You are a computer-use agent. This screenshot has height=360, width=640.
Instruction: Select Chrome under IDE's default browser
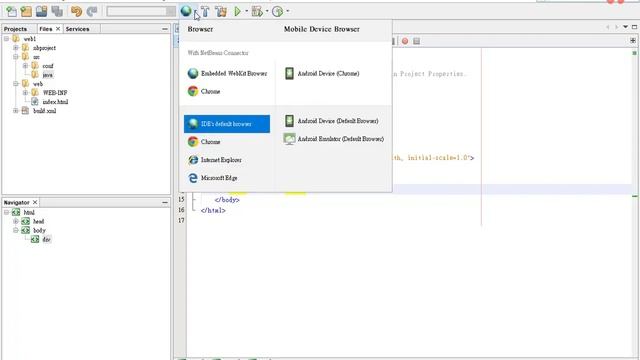204,142
